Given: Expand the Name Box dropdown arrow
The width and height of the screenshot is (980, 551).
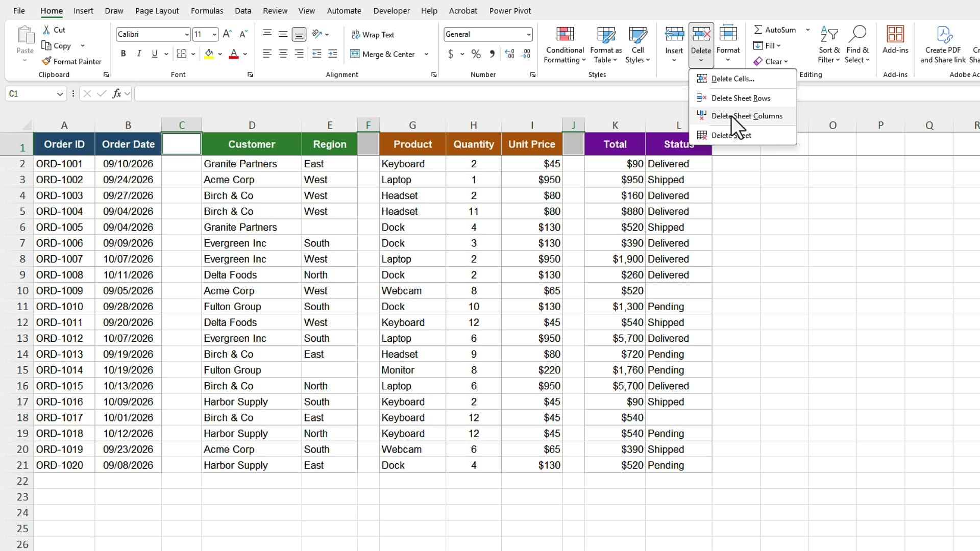Looking at the screenshot, I should (x=60, y=94).
